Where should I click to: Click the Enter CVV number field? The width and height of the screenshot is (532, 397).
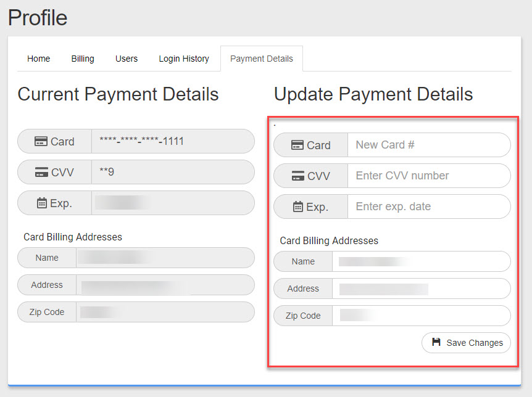click(428, 176)
